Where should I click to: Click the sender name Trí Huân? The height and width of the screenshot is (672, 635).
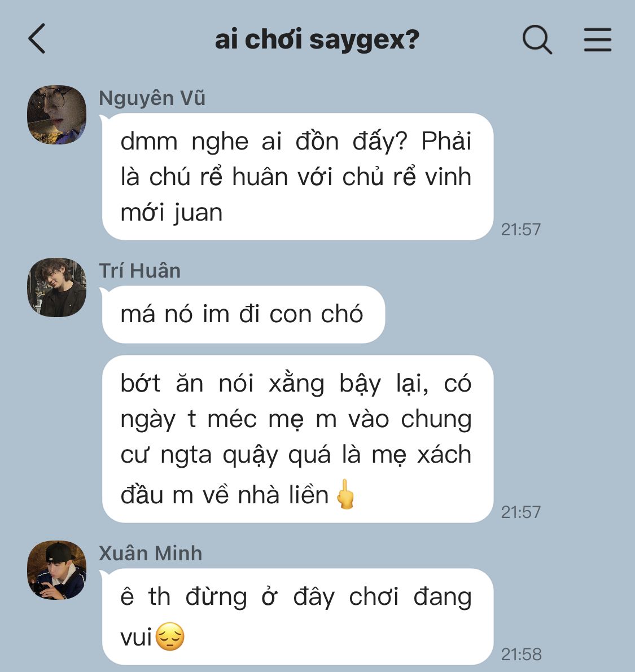coord(140,271)
